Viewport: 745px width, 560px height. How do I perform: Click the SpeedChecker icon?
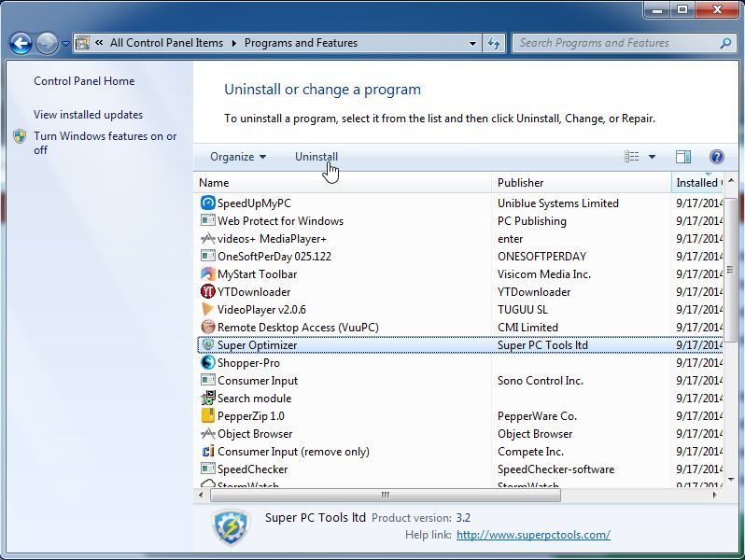[207, 469]
